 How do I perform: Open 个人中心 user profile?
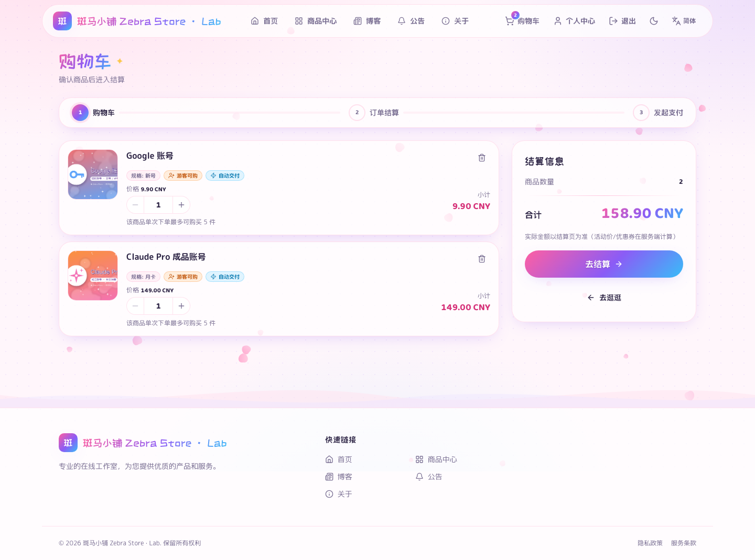[x=575, y=21]
